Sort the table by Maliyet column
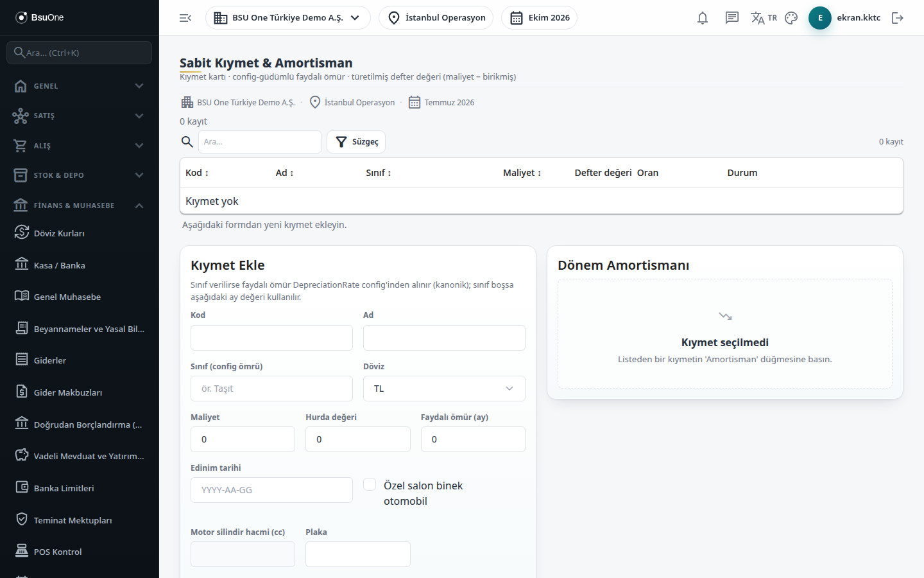The height and width of the screenshot is (578, 924). click(522, 173)
